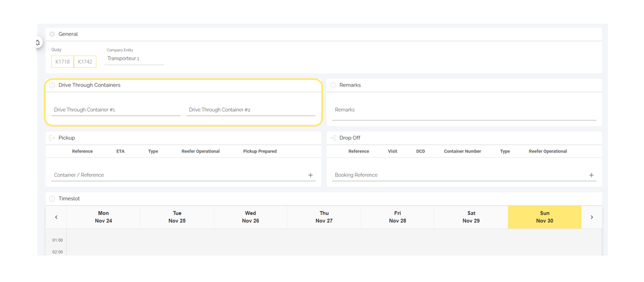This screenshot has width=644, height=282.
Task: Toggle quay K1742 selection
Action: click(x=85, y=62)
